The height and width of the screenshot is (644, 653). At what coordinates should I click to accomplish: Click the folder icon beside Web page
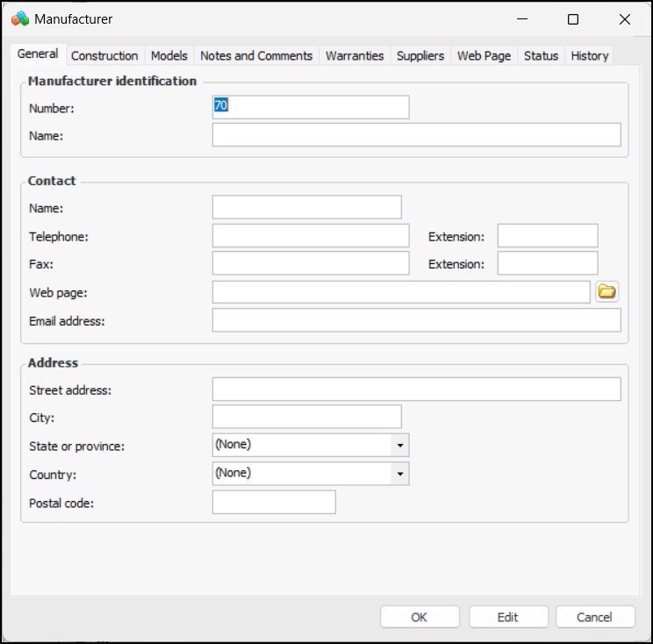(606, 292)
